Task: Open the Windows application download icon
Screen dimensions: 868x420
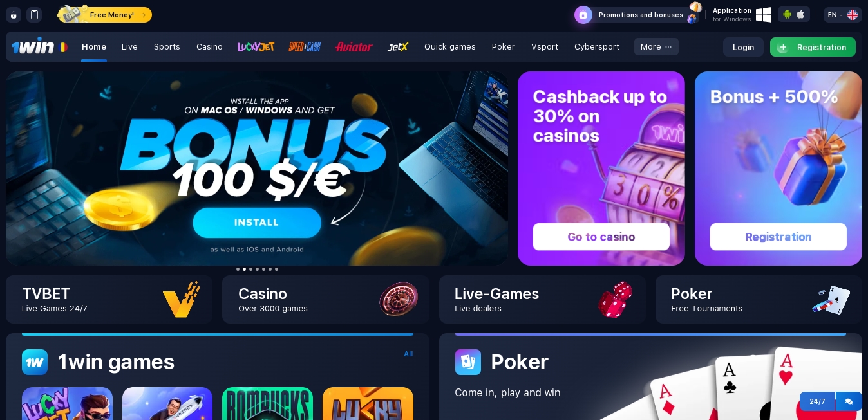Action: click(764, 15)
